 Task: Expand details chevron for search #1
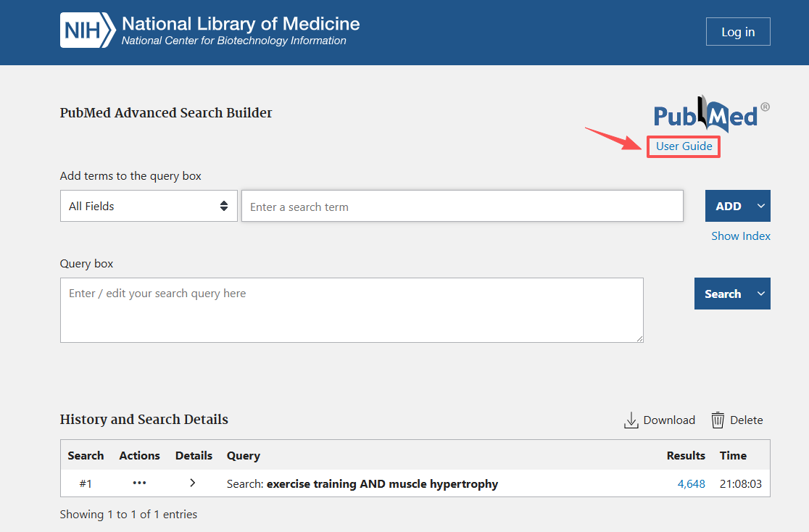click(193, 483)
